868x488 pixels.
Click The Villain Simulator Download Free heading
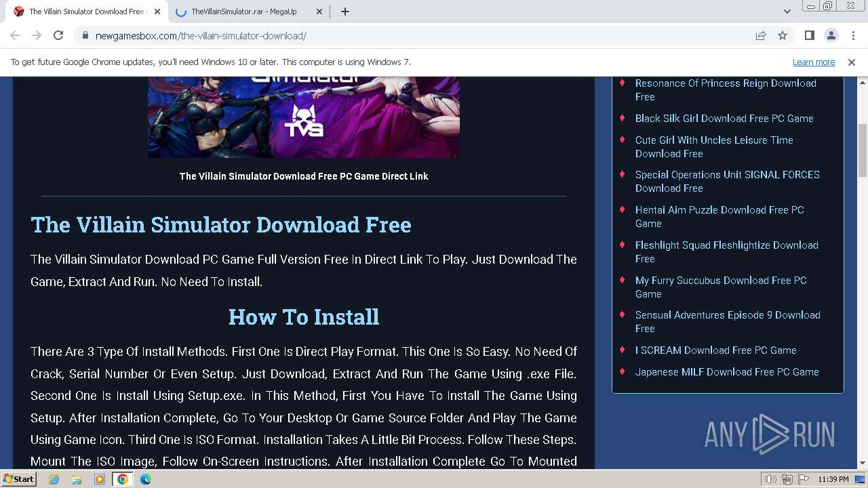[221, 224]
